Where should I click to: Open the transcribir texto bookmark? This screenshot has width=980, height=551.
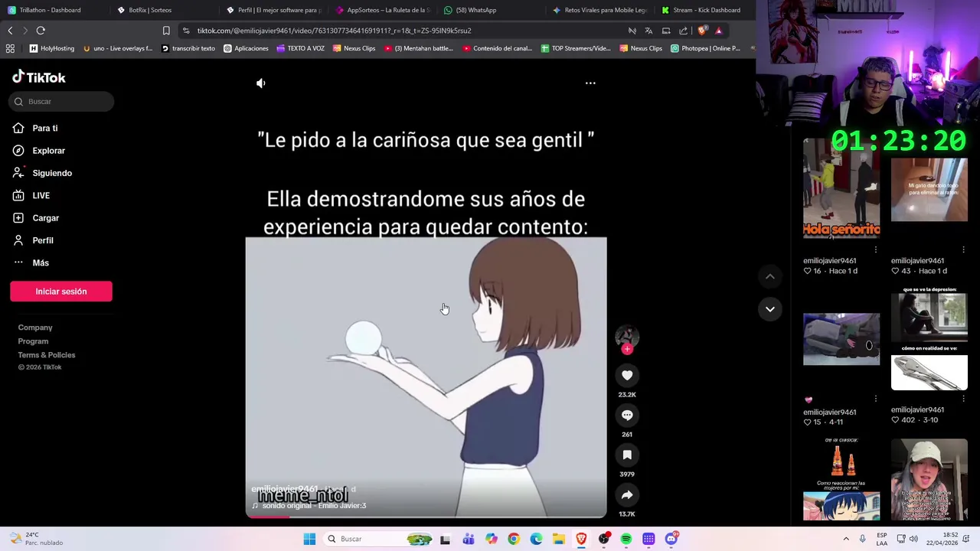[188, 48]
